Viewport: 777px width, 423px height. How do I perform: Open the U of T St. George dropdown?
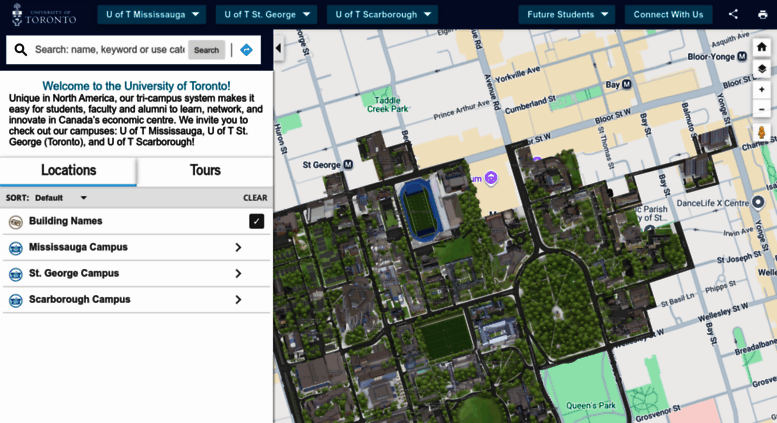(x=267, y=14)
